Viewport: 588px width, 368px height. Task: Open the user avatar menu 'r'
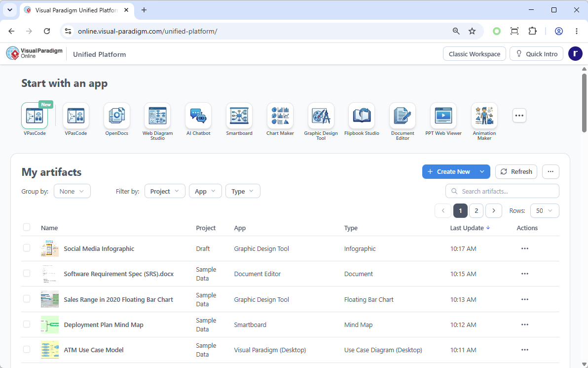click(x=575, y=54)
